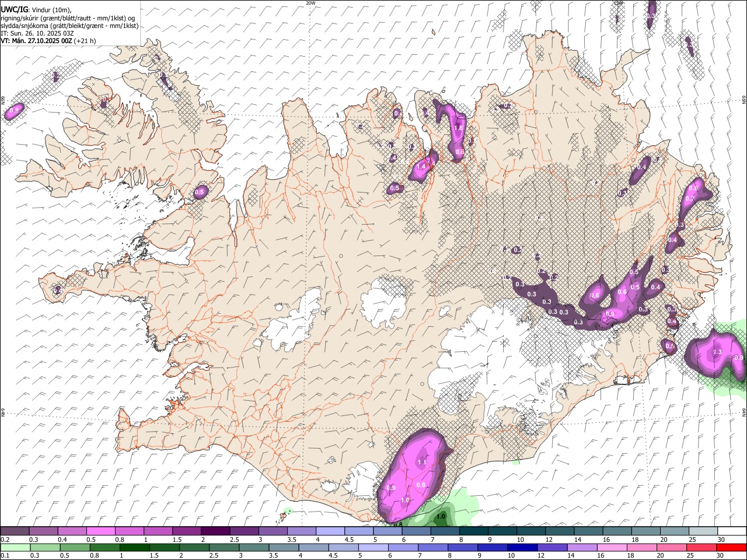The width and height of the screenshot is (747, 560).
Task: Select the bright red swatch labeled 30 on lower scale
Action: click(731, 548)
